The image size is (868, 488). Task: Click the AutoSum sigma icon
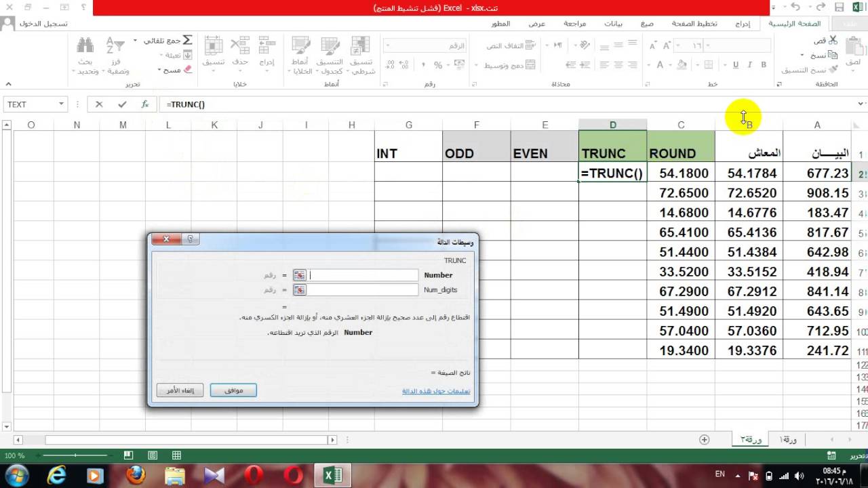pos(188,41)
